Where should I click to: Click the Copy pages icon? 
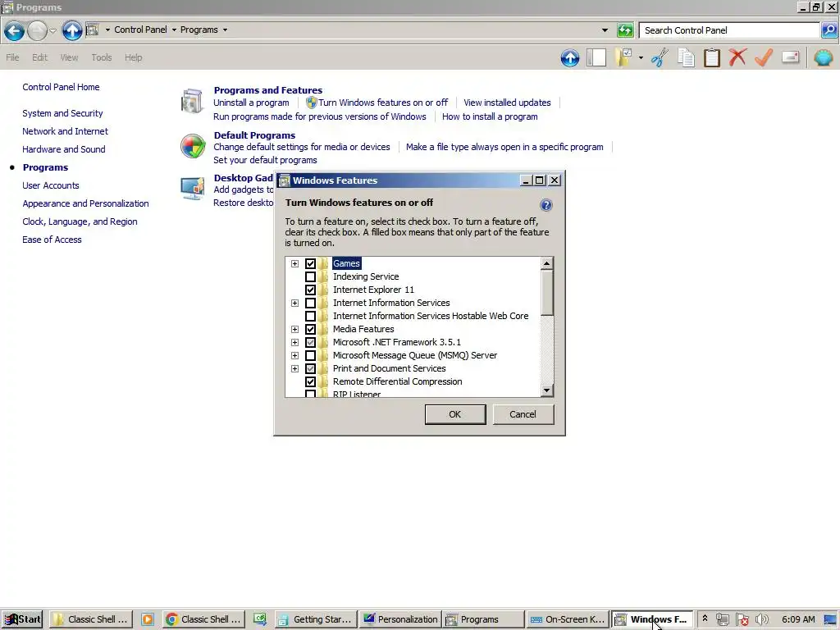[x=686, y=57]
